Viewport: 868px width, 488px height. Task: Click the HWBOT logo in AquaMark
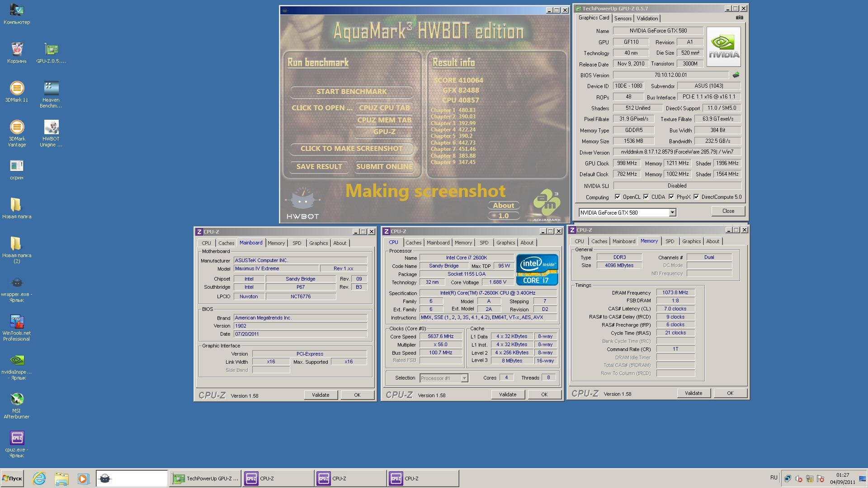(302, 203)
